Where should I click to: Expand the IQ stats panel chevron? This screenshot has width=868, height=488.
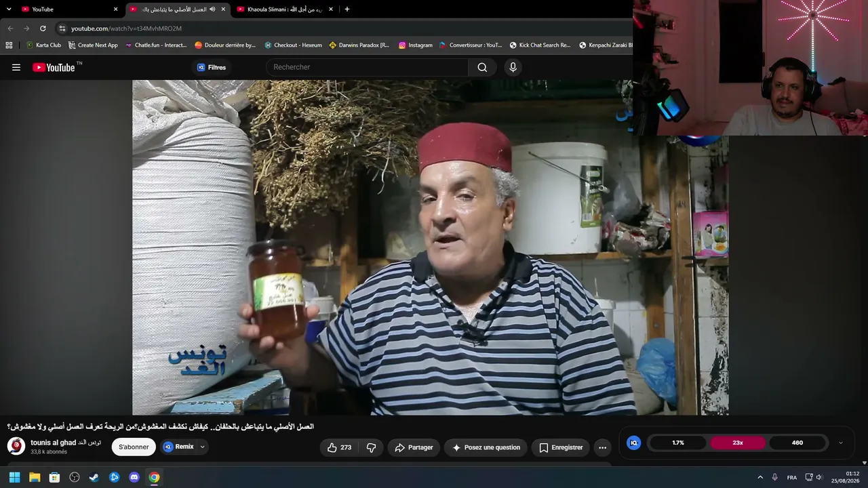841,443
